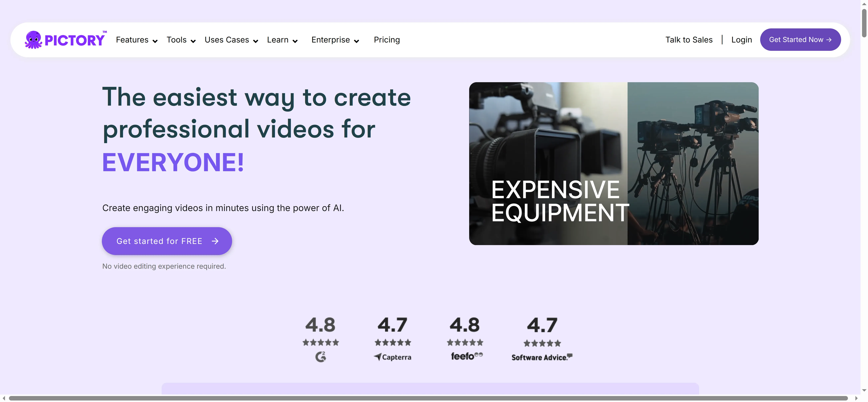Click the horizontal scrollbar right arrow

(x=856, y=398)
